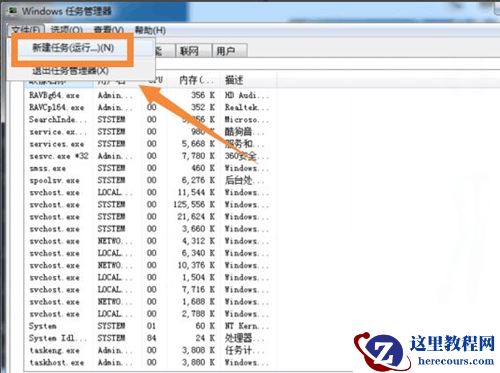Select the System process name
The width and height of the screenshot is (500, 373).
point(43,326)
